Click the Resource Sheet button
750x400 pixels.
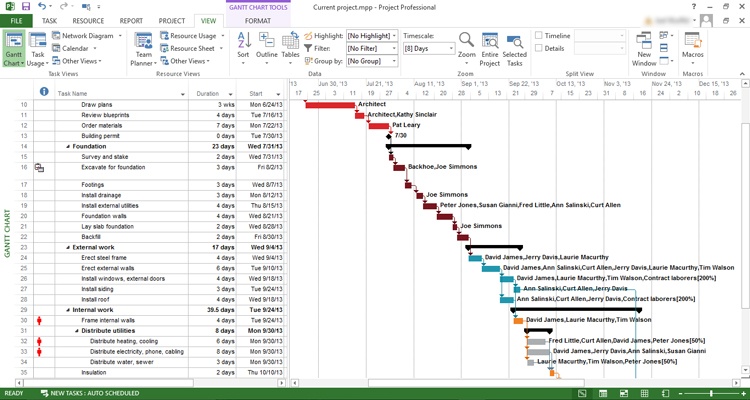(x=192, y=48)
